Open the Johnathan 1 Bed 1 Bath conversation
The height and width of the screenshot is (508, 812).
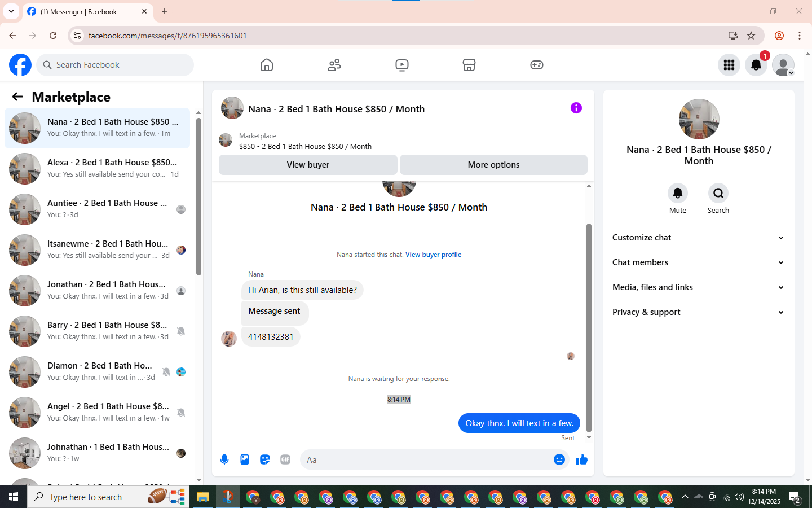coord(97,453)
